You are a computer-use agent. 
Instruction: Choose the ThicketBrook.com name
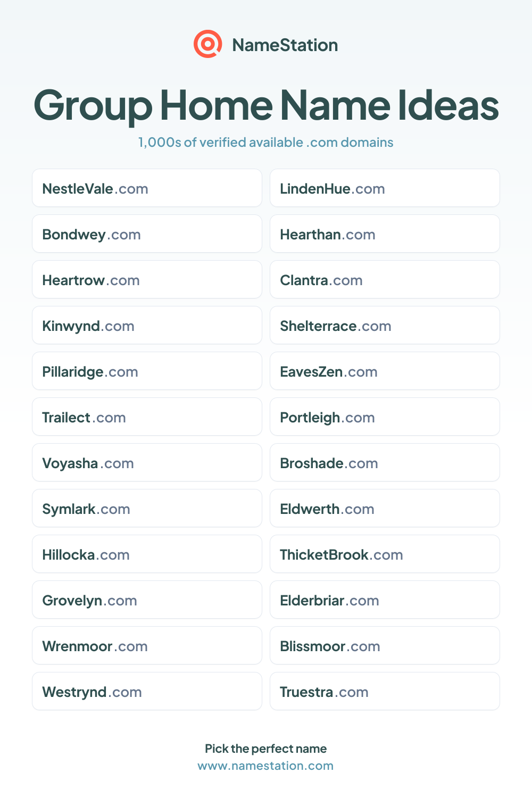tap(385, 554)
